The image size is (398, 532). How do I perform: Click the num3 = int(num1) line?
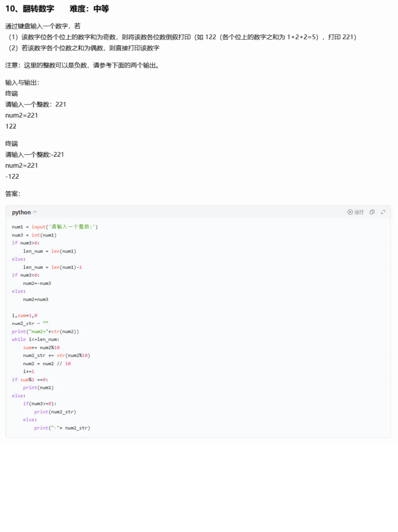click(34, 235)
